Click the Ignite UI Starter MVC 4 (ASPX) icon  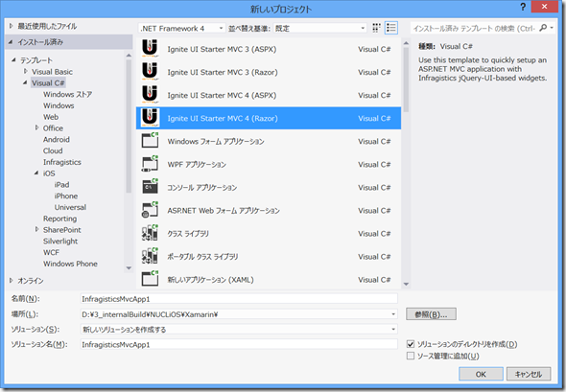(150, 95)
